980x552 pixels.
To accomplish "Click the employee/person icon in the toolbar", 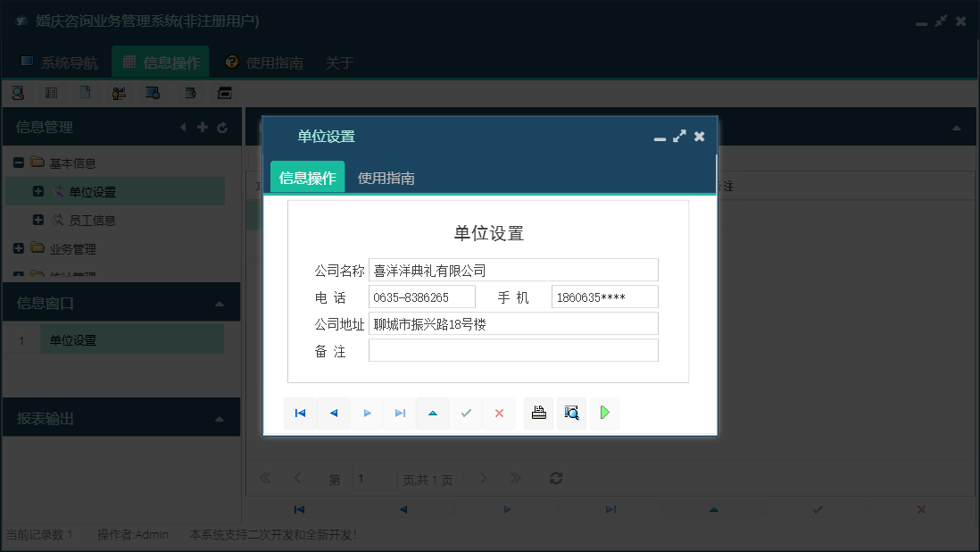I will (x=119, y=92).
